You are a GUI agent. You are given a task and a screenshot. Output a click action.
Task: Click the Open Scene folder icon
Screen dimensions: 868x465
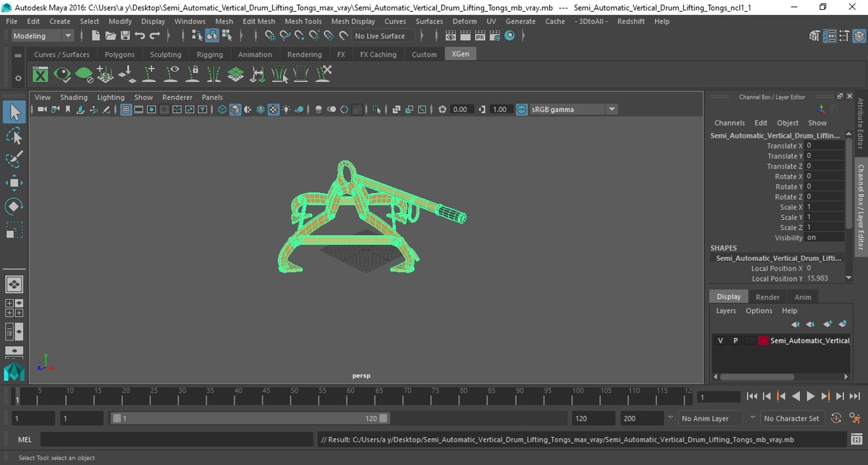click(110, 36)
